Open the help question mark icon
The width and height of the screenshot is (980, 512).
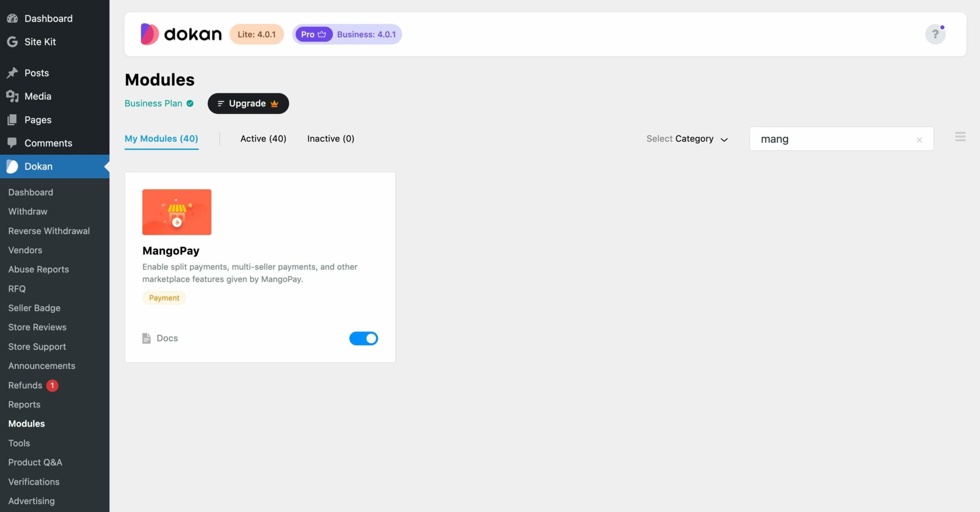tap(935, 34)
